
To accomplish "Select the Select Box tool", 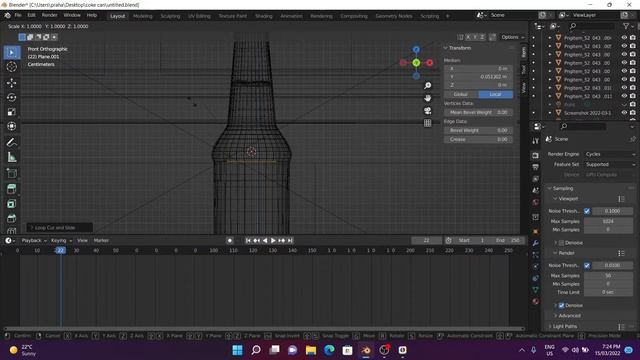I will click(11, 53).
